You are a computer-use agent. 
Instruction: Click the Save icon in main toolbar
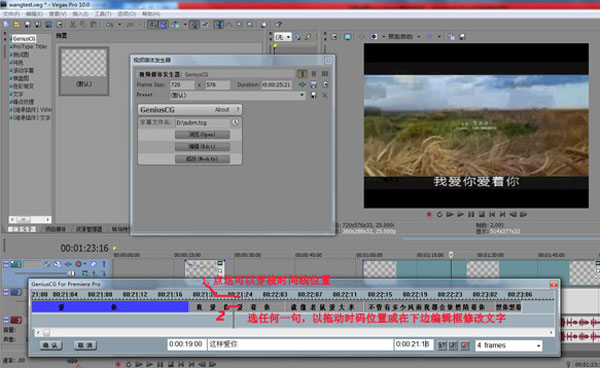[x=28, y=24]
